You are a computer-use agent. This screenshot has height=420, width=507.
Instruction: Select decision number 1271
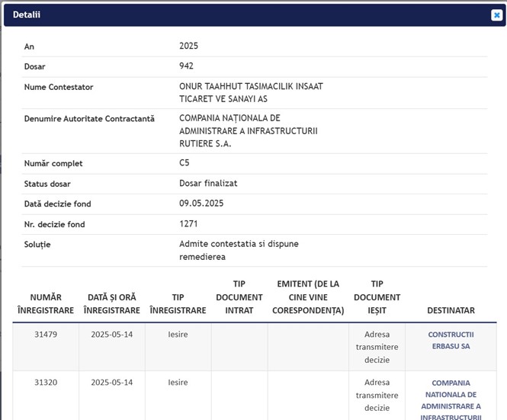click(x=188, y=224)
